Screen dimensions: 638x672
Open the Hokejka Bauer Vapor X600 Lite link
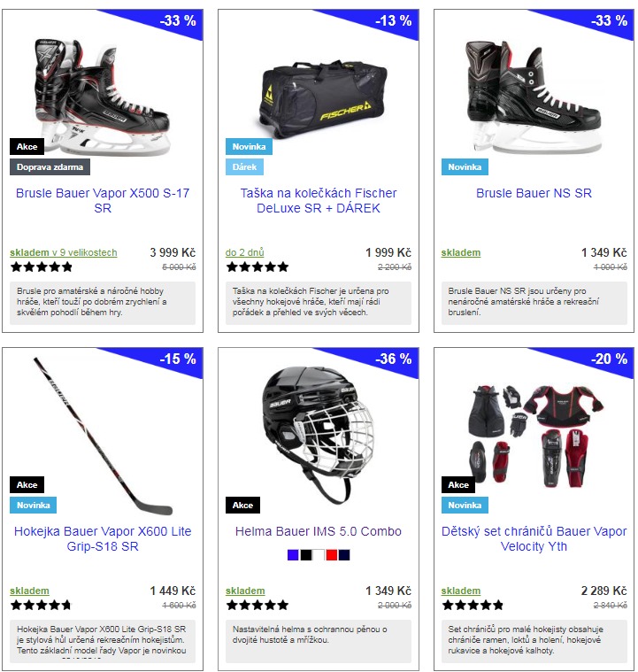click(103, 538)
